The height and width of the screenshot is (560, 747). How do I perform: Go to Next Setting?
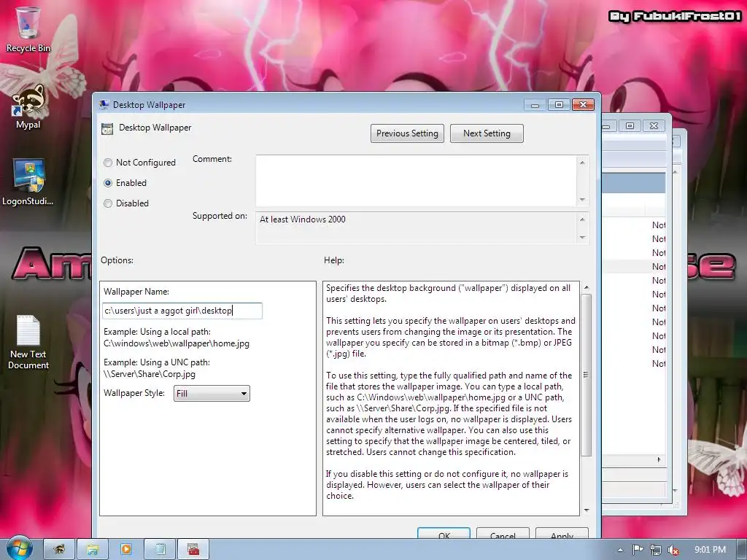(x=487, y=133)
